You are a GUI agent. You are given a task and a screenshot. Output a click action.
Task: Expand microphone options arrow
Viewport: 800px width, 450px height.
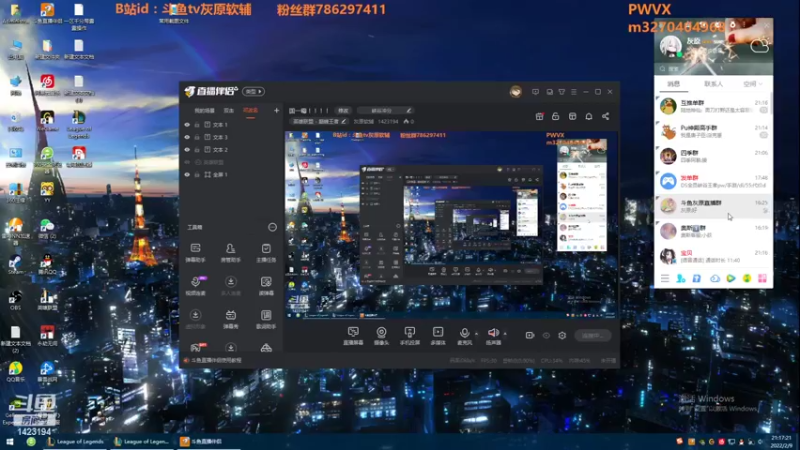[477, 334]
